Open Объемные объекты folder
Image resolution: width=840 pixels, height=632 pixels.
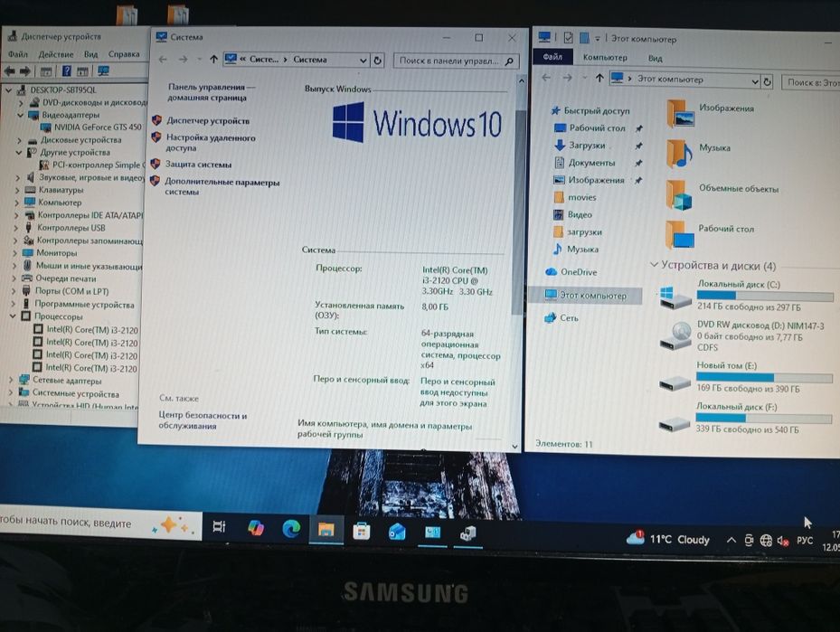pos(722,193)
